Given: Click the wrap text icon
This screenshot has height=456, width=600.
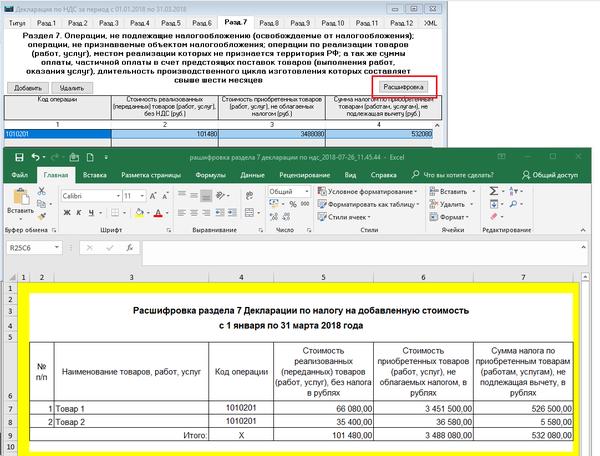Looking at the screenshot, I should 249,195.
